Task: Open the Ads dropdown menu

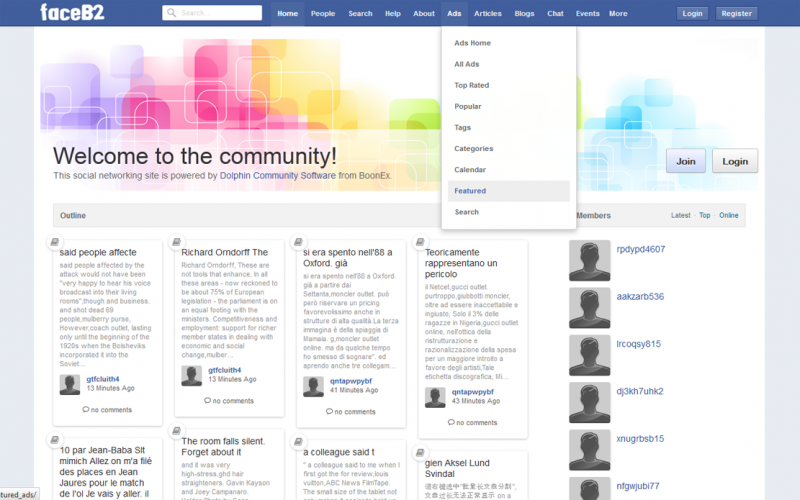Action: click(x=454, y=14)
